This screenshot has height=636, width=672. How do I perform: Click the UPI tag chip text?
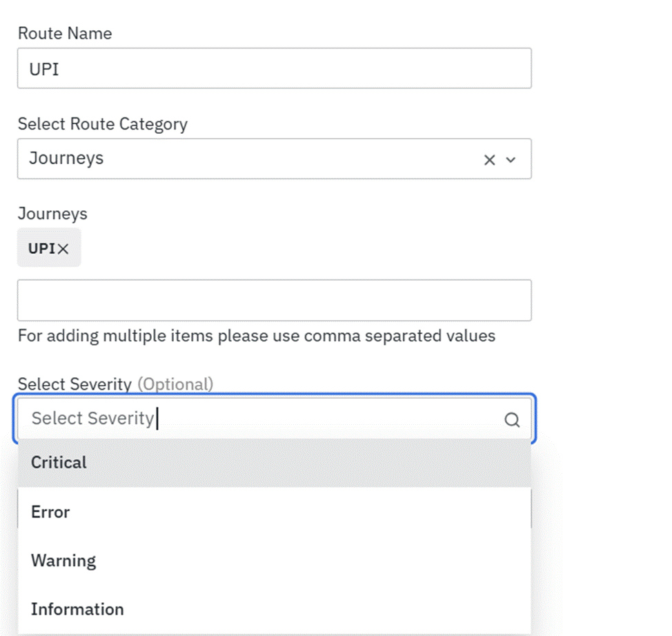pos(41,249)
